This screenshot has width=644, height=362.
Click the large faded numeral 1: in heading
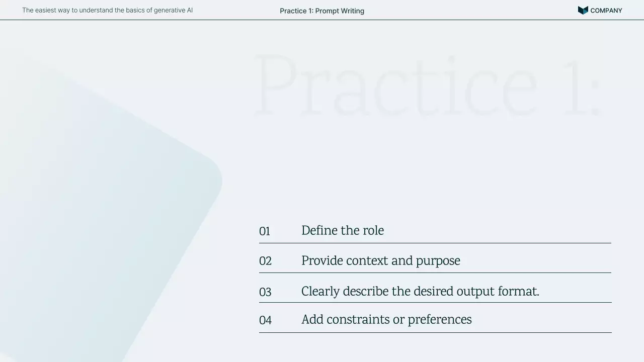582,85
